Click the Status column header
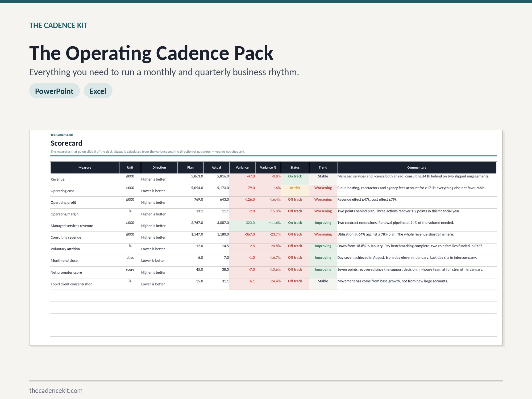 pos(295,167)
